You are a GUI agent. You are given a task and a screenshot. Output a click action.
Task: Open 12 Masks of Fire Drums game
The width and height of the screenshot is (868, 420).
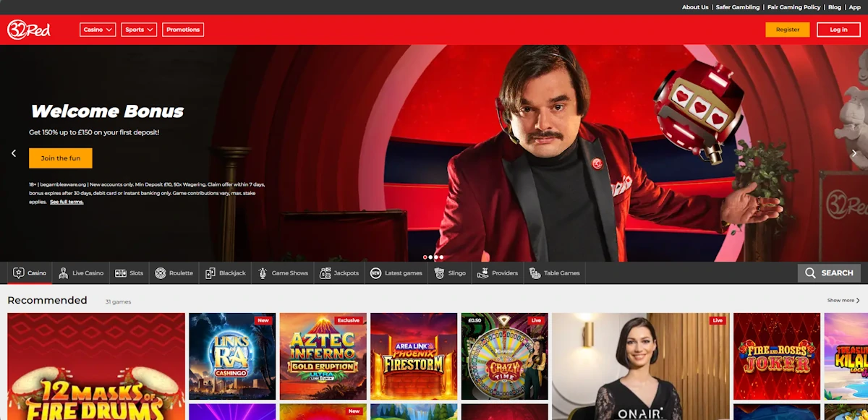pos(96,367)
